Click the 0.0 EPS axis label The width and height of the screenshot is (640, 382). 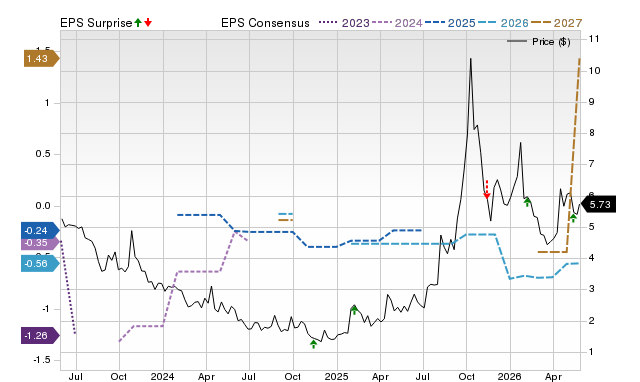[x=42, y=206]
